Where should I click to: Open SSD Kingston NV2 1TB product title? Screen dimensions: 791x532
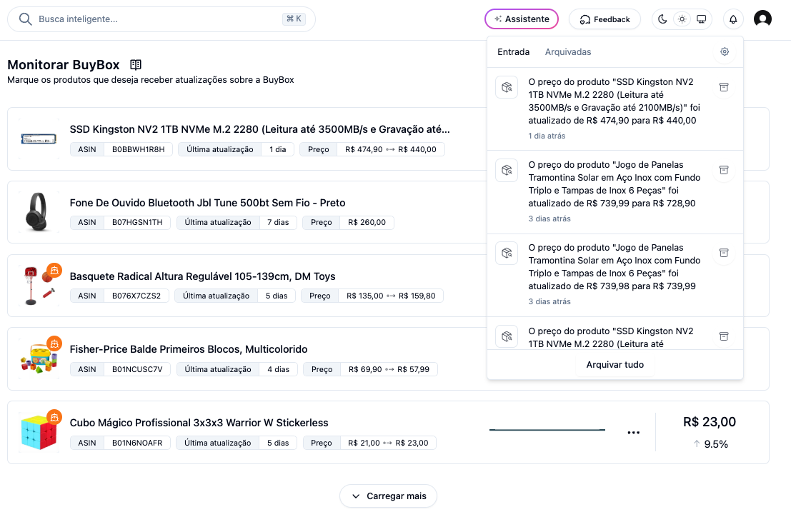tap(259, 129)
